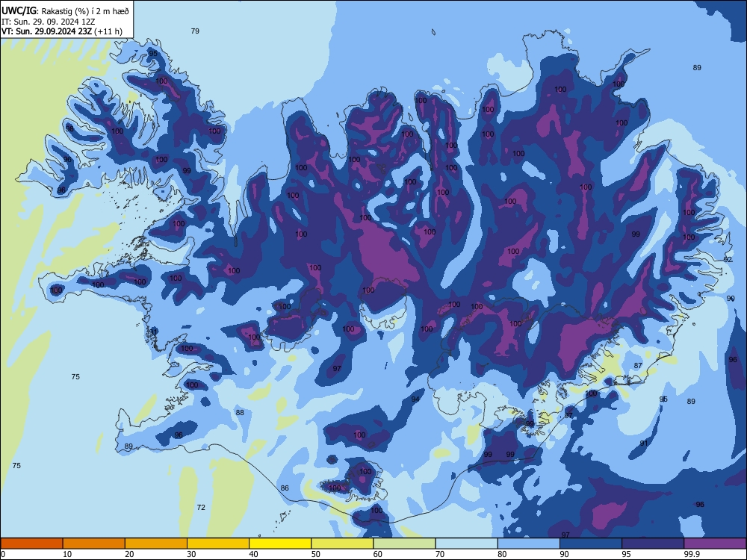
Task: Select the 80–90 sky blue legend swatch
Action: [x=529, y=544]
